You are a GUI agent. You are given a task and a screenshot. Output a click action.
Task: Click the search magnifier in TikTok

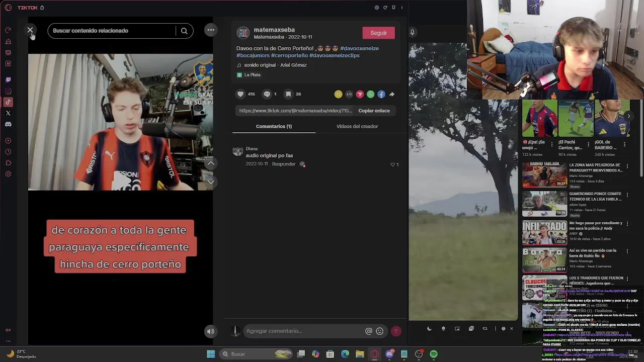(184, 31)
